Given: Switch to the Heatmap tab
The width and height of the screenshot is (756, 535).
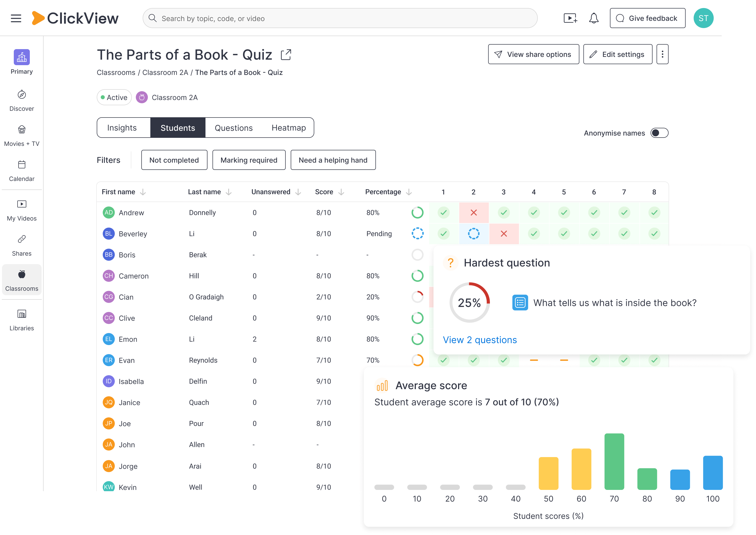Looking at the screenshot, I should click(289, 128).
